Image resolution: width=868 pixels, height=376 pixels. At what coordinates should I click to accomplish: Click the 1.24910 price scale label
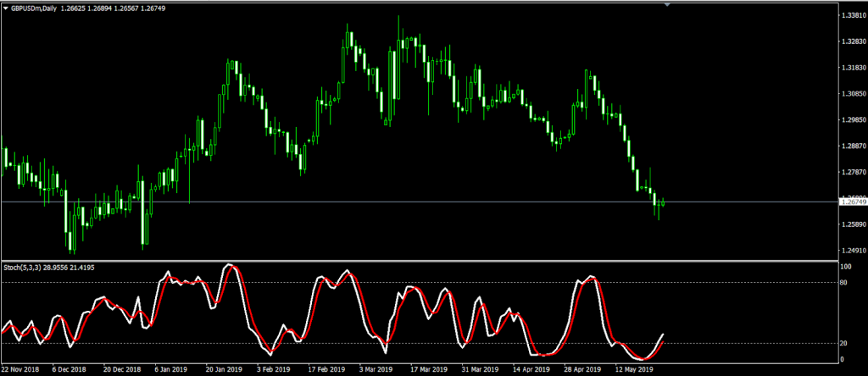[853, 250]
